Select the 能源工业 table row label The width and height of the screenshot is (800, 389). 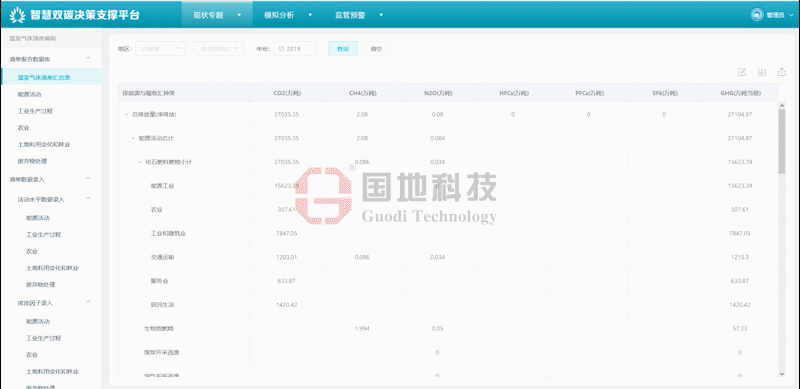(x=162, y=186)
